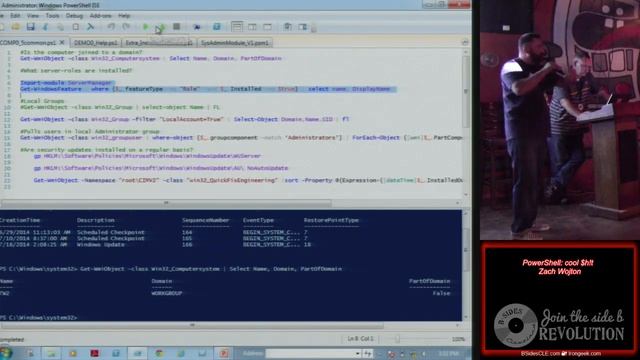
Task: Click the Copy toolbar icon
Action: click(60, 27)
